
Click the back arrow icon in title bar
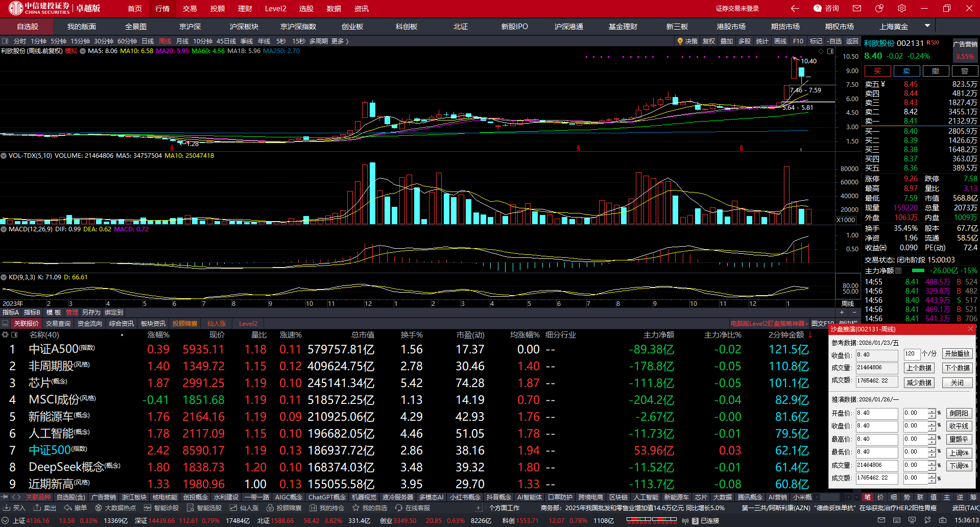(x=795, y=8)
